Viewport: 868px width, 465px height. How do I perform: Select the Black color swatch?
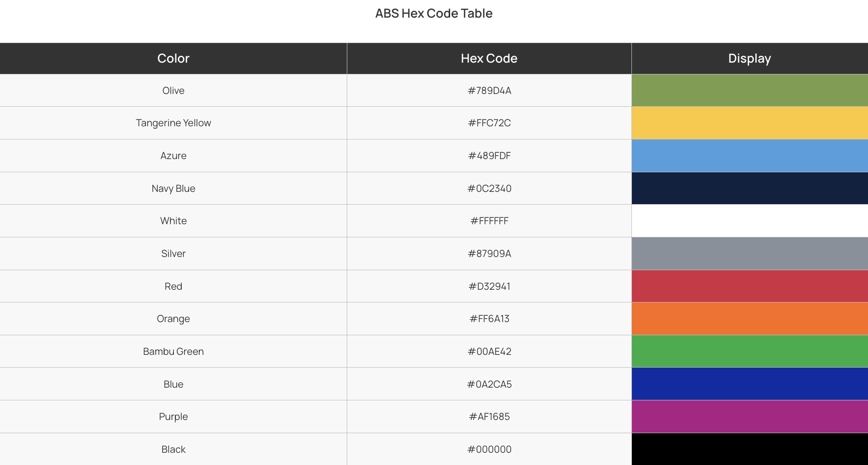[749, 449]
